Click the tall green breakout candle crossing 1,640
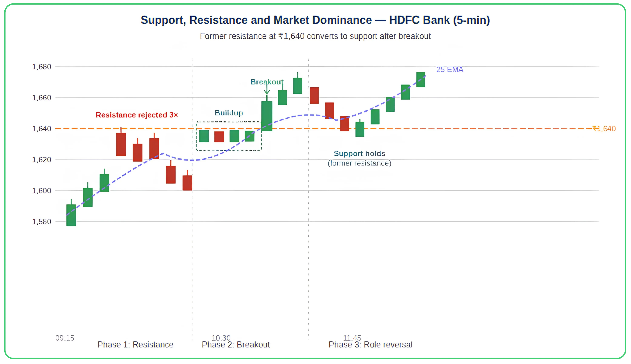 (267, 116)
